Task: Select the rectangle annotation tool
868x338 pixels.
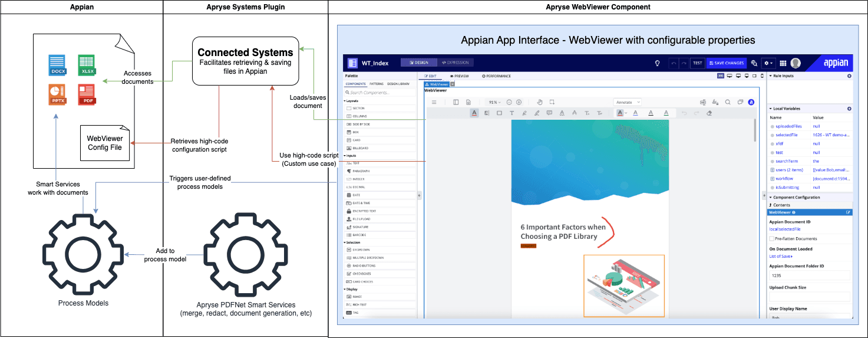Action: click(499, 113)
